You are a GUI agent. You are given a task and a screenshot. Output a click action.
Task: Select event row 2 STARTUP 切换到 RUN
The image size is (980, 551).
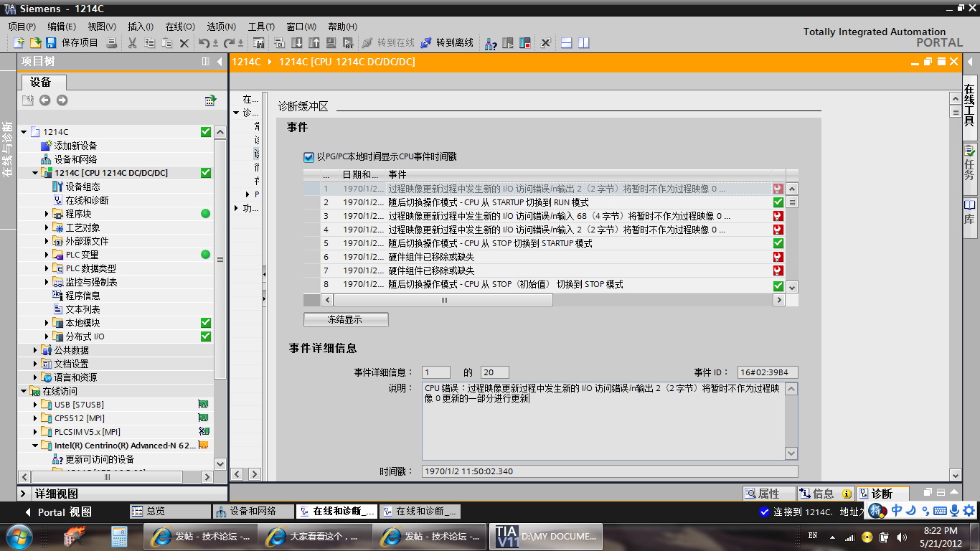[x=544, y=202]
